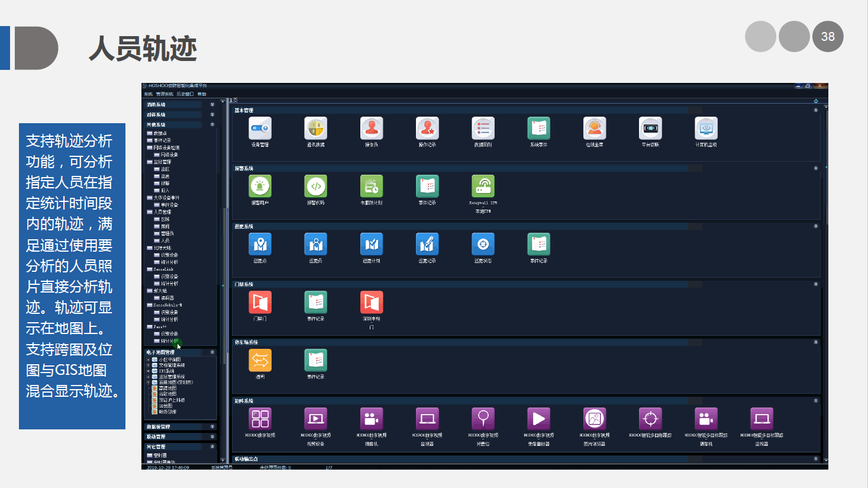Open the 帮助 menu
This screenshot has height=488, width=868.
tap(202, 94)
